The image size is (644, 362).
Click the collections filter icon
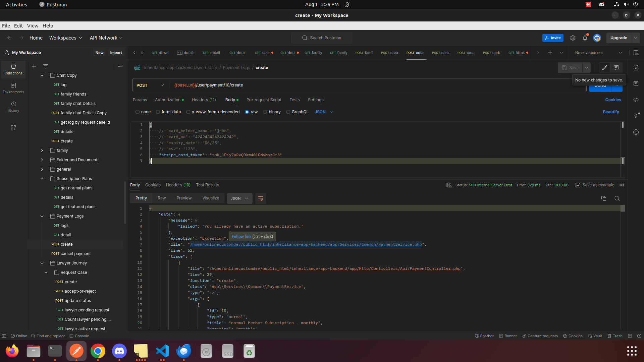(46, 66)
